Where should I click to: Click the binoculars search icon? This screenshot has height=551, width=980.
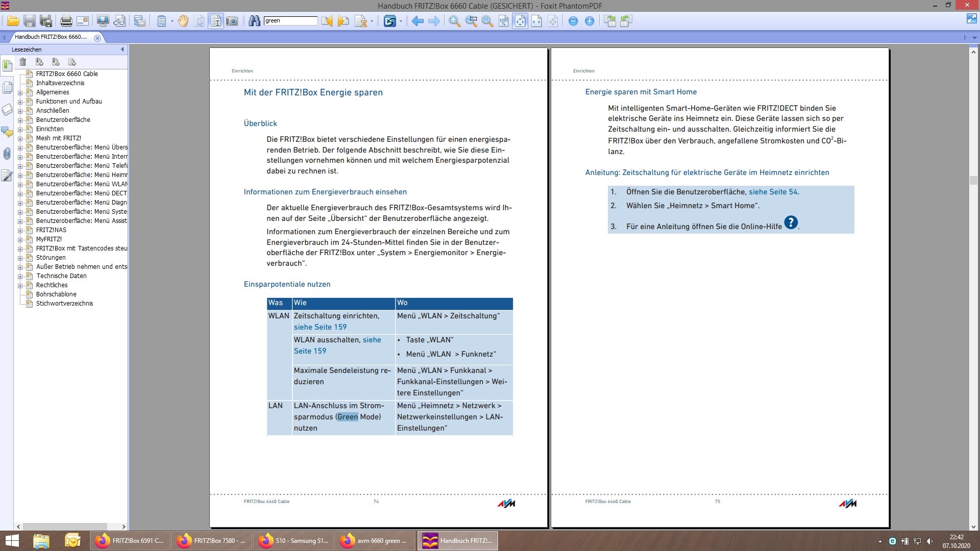(x=254, y=21)
